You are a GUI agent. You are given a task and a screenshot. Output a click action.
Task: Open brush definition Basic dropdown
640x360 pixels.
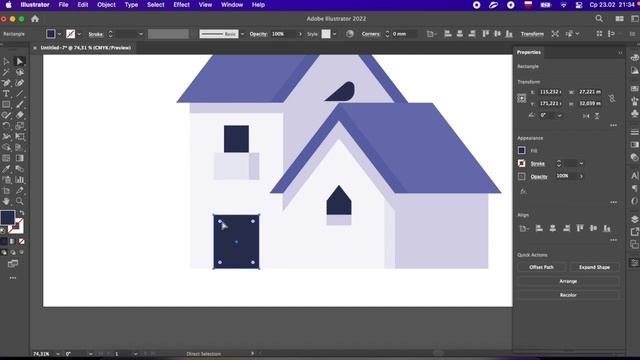pyautogui.click(x=242, y=34)
